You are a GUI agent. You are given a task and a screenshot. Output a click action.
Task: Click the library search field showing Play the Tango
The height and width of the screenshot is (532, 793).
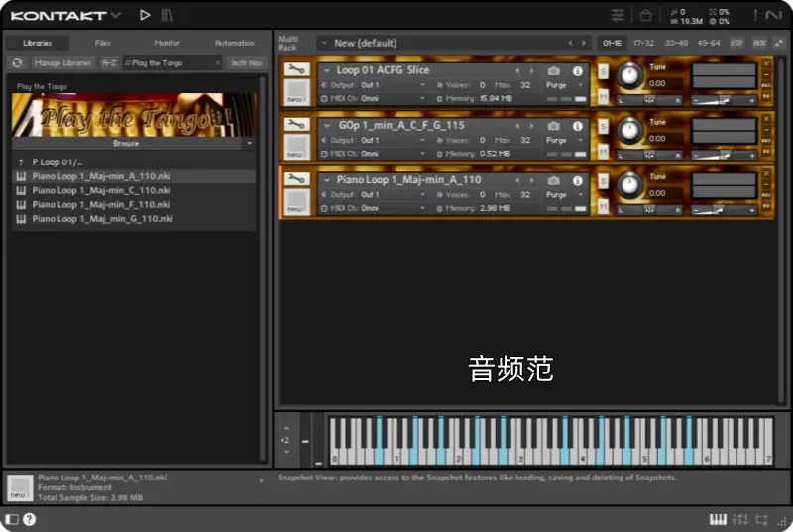[172, 63]
